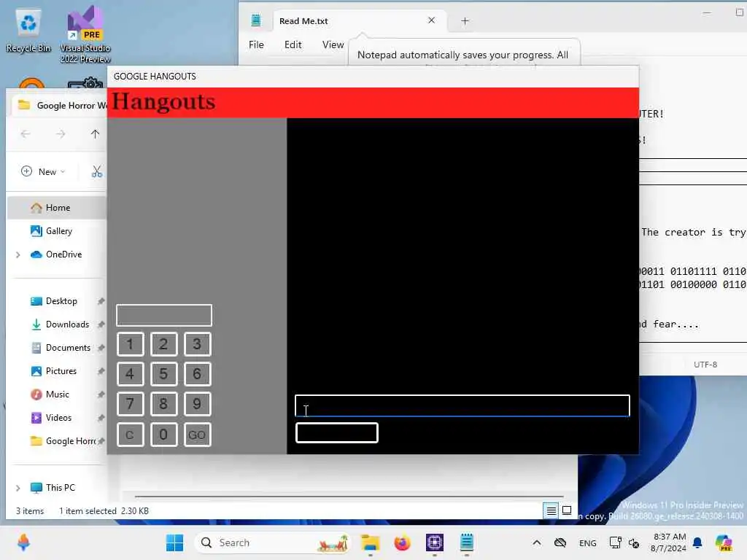Open the New dropdown in File Explorer

(x=43, y=171)
